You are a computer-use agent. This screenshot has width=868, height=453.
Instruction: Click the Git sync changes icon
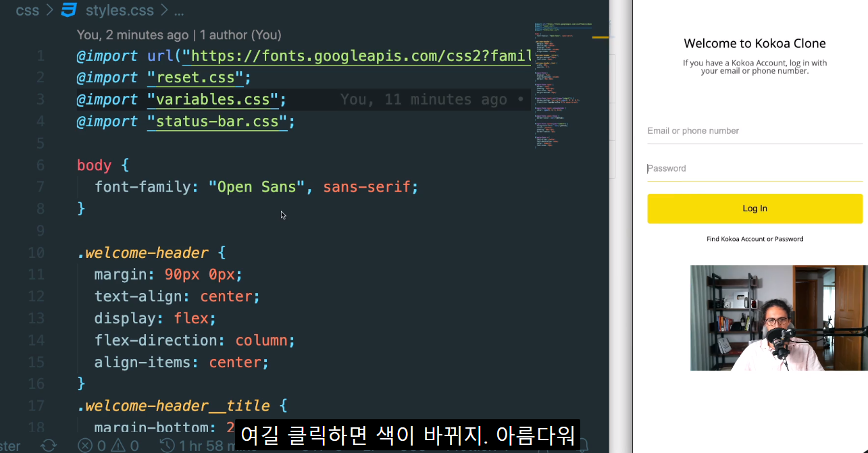[x=49, y=446]
